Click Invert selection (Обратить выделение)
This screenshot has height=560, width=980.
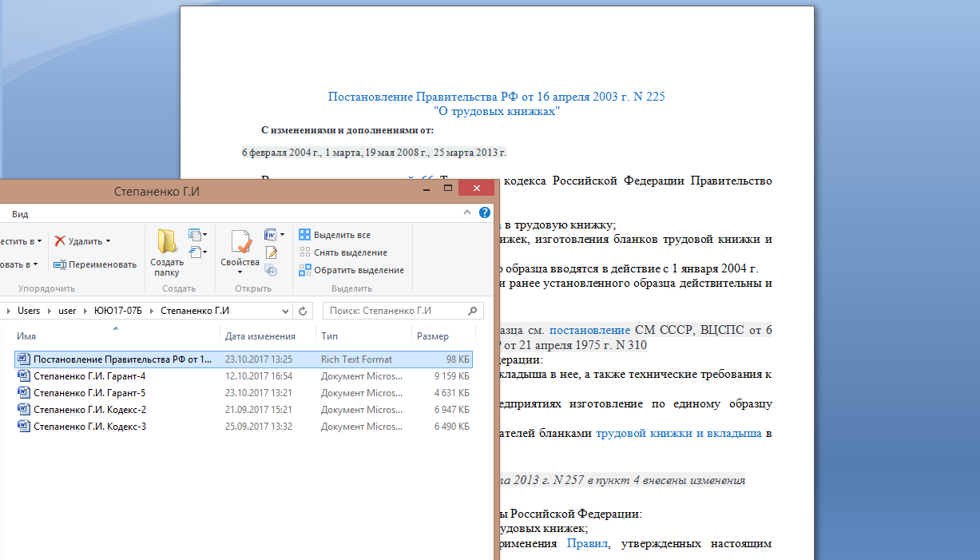351,270
